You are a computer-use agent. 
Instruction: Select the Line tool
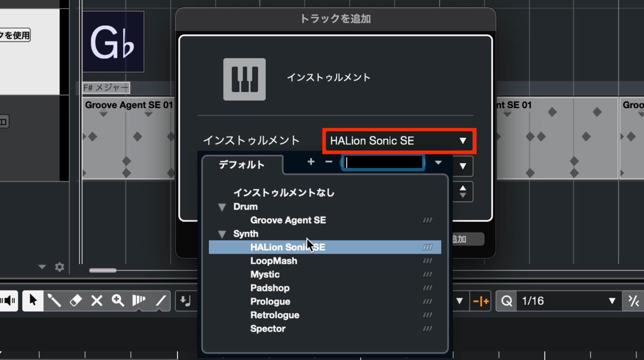(161, 300)
